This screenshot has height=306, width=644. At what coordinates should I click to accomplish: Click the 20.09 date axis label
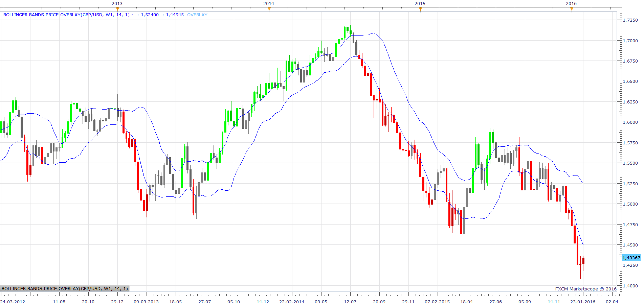click(x=379, y=302)
